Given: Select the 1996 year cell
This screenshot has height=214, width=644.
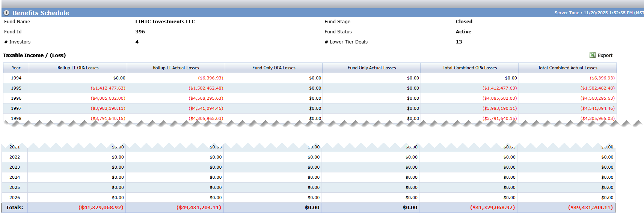Looking at the screenshot, I should [x=16, y=98].
